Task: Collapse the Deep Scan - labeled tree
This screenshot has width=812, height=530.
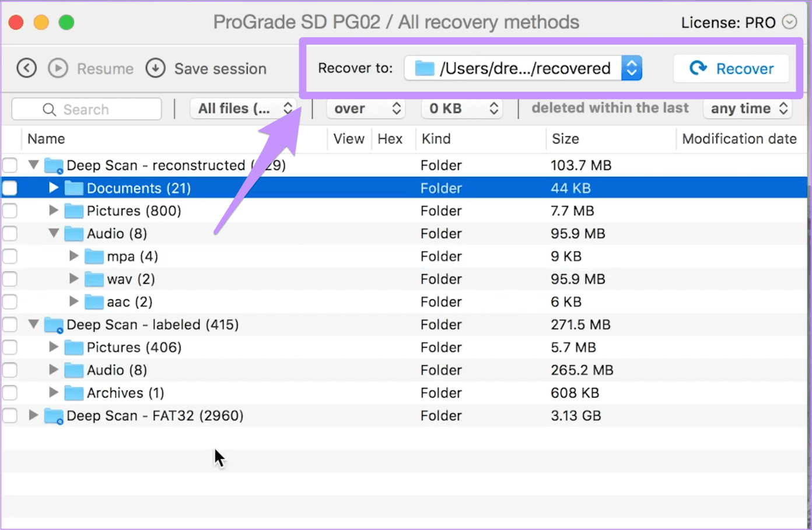Action: pos(33,324)
